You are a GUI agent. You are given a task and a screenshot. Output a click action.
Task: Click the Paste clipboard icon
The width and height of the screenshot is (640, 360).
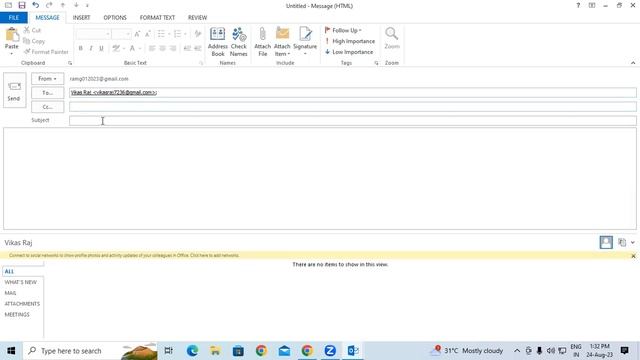(x=12, y=36)
